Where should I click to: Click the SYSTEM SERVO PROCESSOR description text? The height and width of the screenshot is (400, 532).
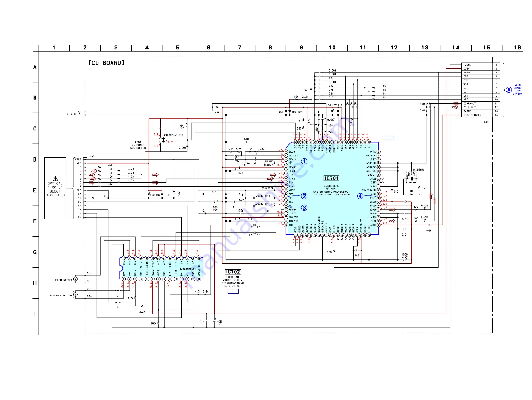tap(331, 192)
